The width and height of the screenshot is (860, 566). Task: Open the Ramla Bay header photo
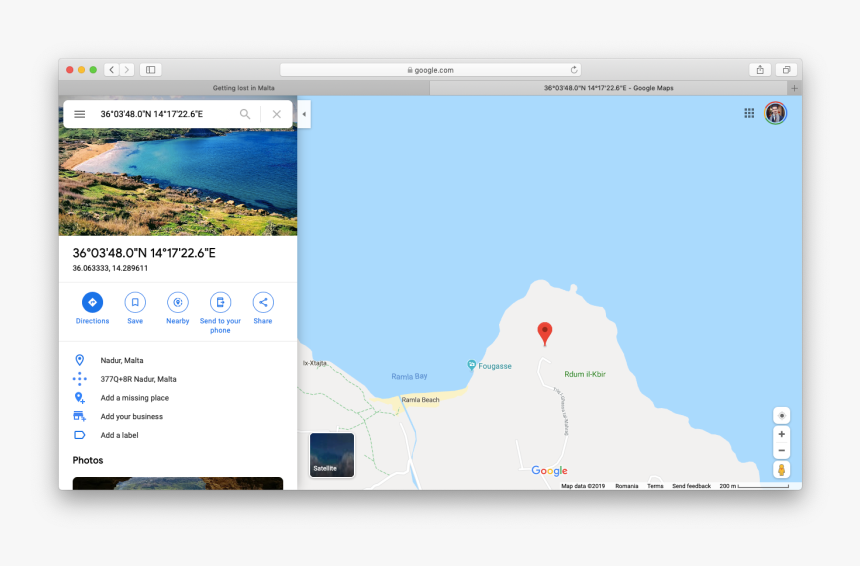[178, 182]
